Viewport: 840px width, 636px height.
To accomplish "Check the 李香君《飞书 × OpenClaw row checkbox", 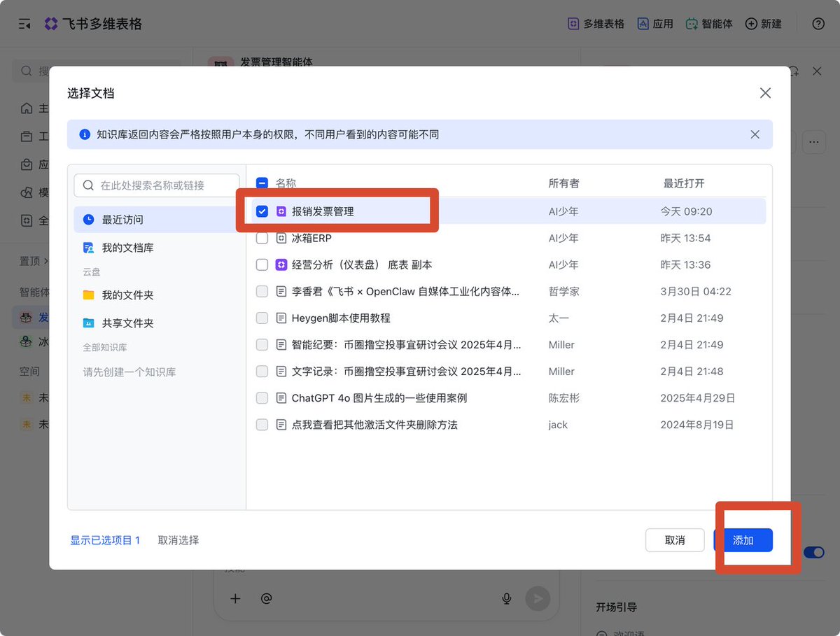I will 262,291.
